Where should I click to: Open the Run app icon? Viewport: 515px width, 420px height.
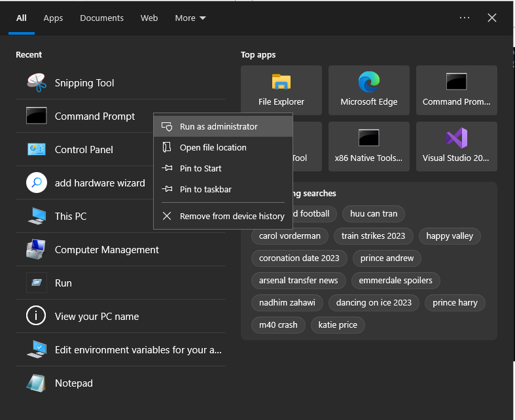[x=37, y=283]
